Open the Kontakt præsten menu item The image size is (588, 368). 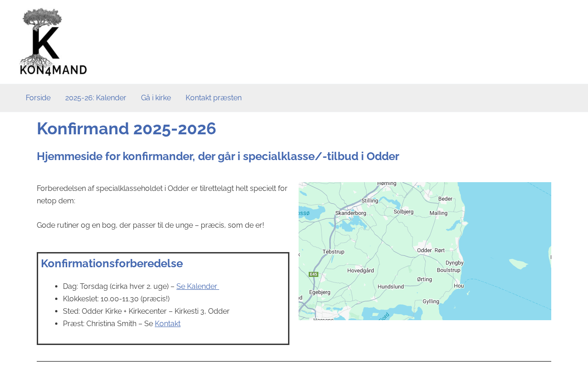tap(214, 98)
